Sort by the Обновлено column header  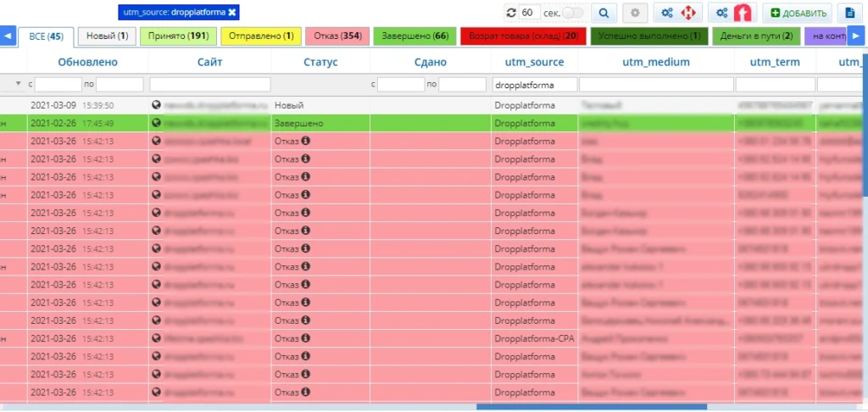[87, 62]
